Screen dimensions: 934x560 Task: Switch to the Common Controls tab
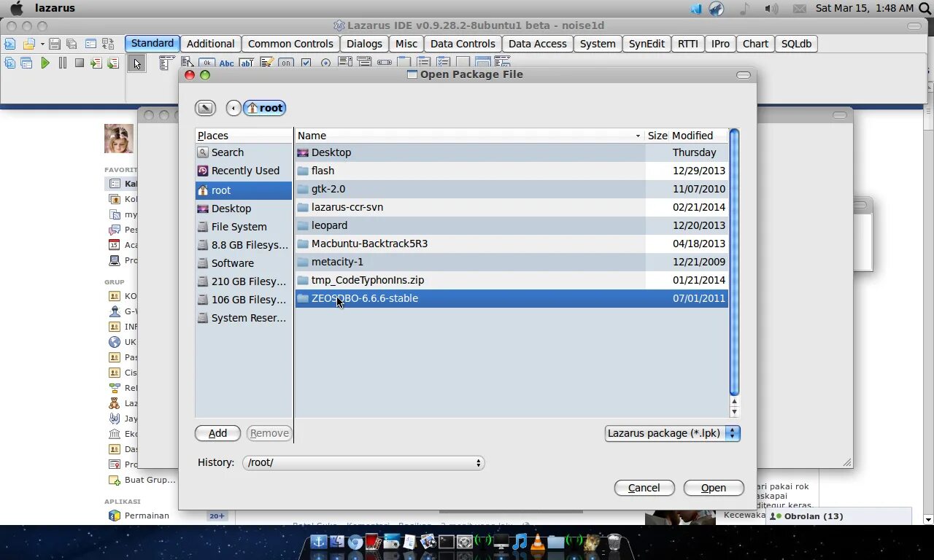[290, 44]
